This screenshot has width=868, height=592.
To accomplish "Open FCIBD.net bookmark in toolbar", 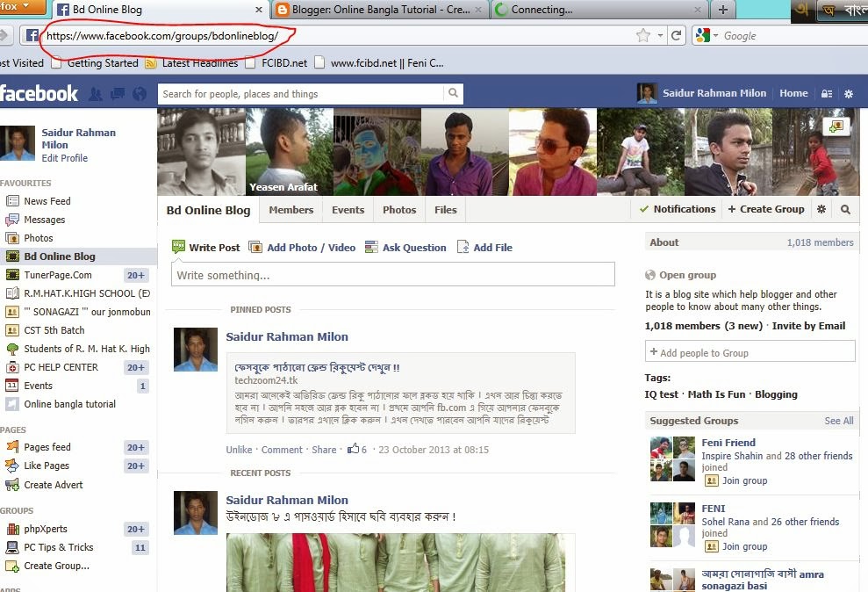I will click(277, 63).
